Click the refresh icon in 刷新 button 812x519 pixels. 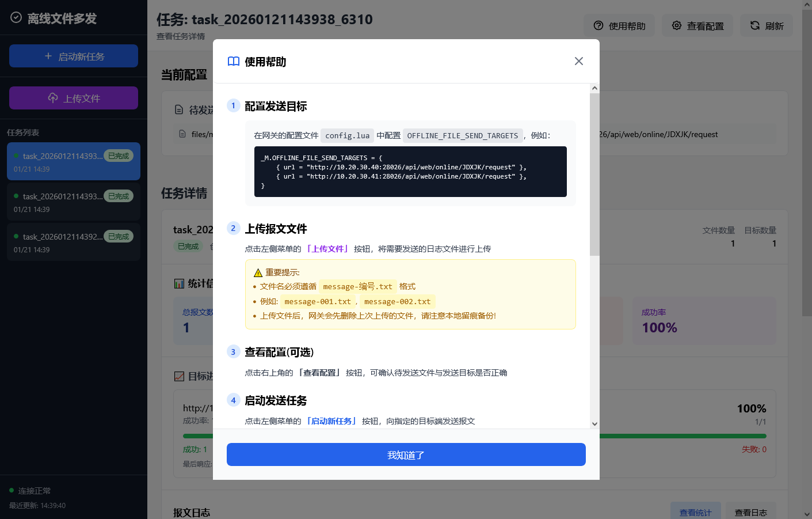click(753, 25)
